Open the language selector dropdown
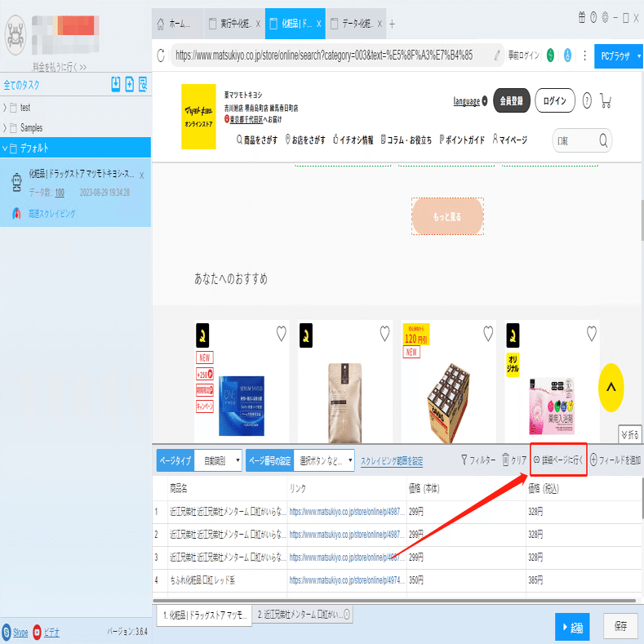The height and width of the screenshot is (644, 644). coord(470,101)
